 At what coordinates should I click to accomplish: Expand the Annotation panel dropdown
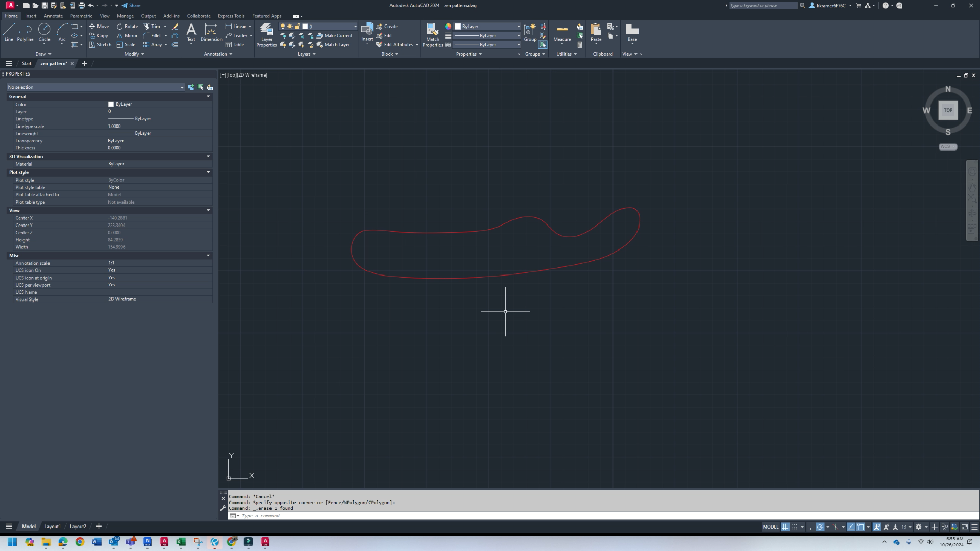(218, 54)
